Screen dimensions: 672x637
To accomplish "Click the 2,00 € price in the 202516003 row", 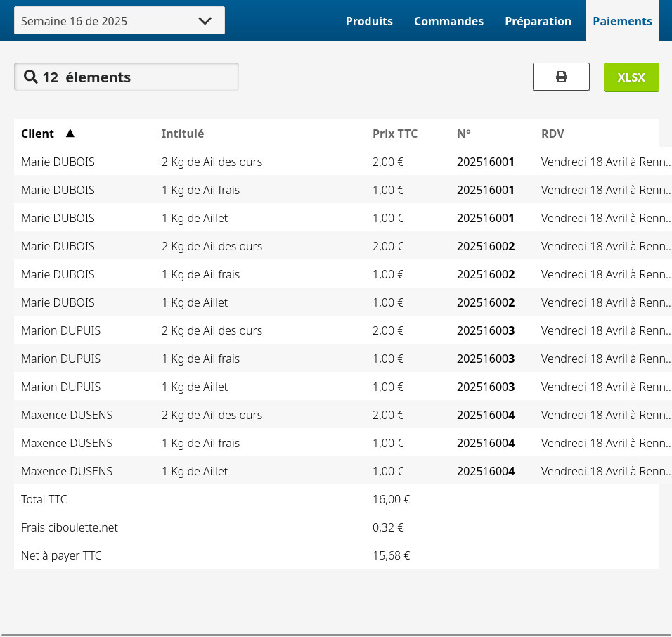I will (x=388, y=330).
